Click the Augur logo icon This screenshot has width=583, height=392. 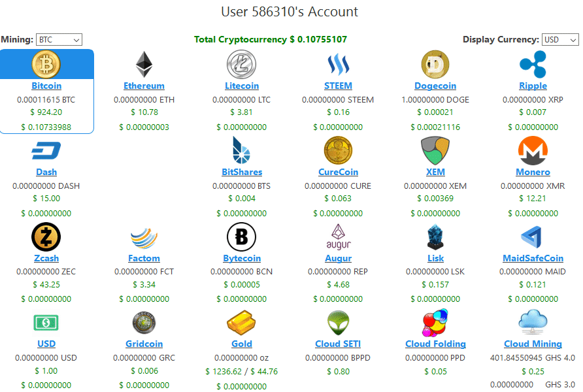pos(338,237)
